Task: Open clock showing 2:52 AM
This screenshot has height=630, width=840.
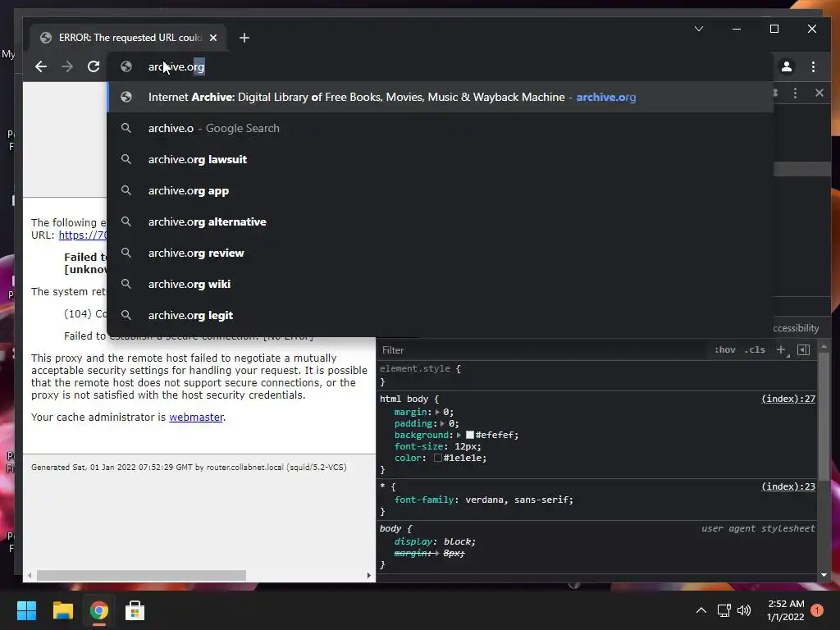Action: 785,610
